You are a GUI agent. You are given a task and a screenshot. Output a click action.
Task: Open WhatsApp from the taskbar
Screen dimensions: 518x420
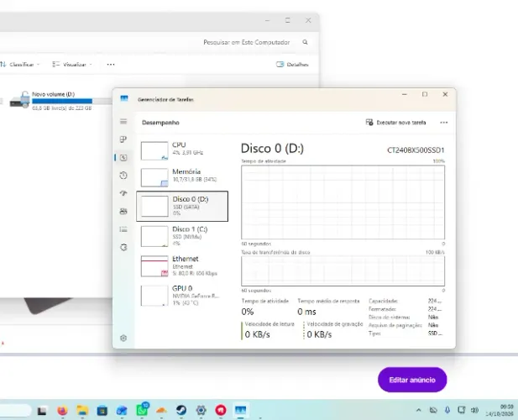(142, 410)
